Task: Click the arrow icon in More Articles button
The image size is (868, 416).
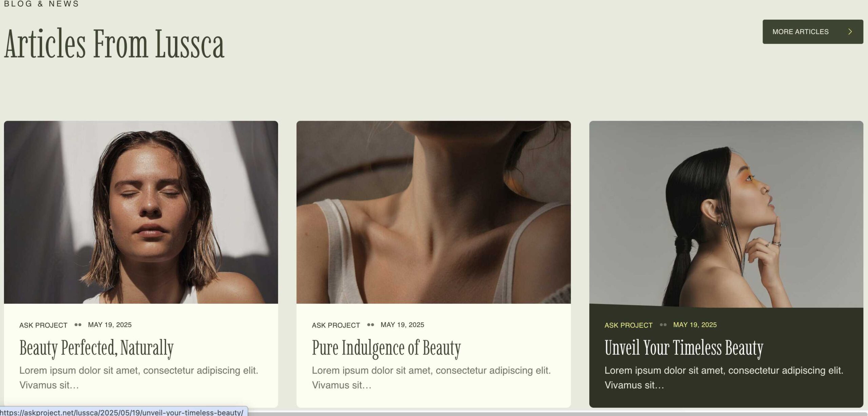Action: (850, 32)
